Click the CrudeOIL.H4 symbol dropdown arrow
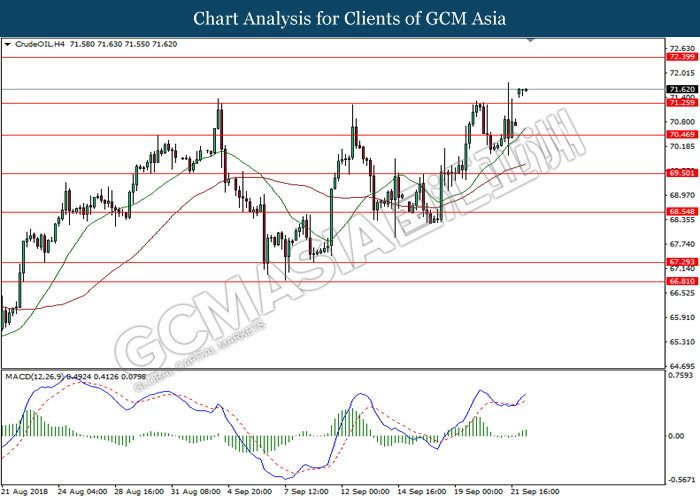700x500 pixels. point(7,44)
